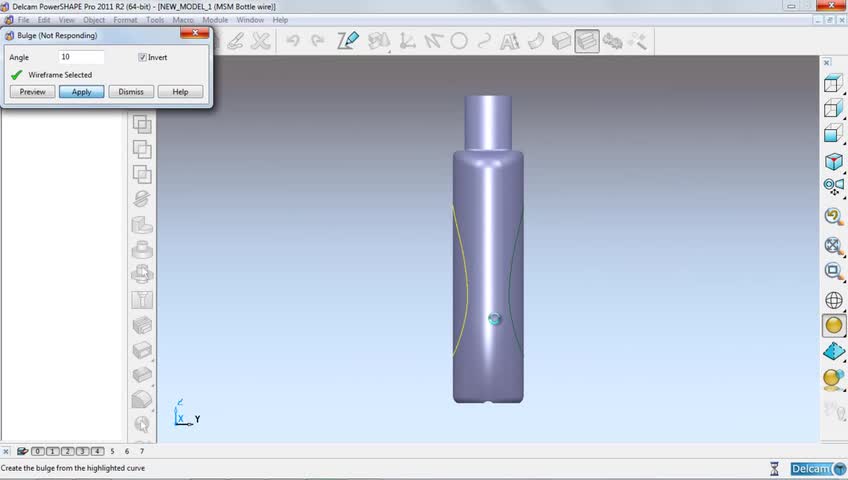The height and width of the screenshot is (480, 848).
Task: Close the right view toolbar with its X
Action: 826,63
